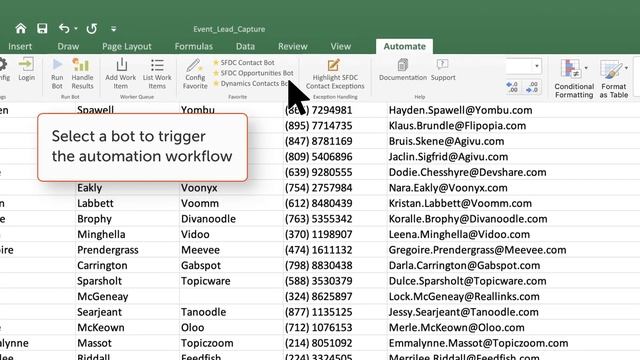640x360 pixels.
Task: Click the empty company cell in McGeneay row
Action: (231, 296)
